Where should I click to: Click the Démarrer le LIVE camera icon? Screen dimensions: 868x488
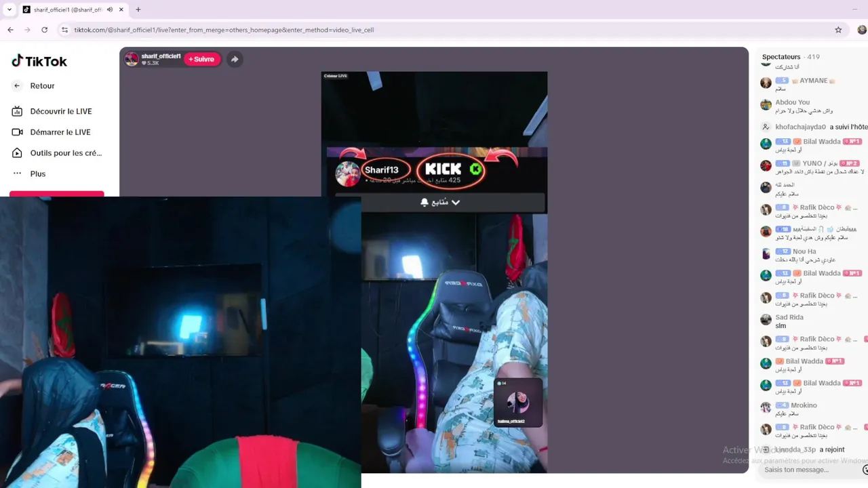pyautogui.click(x=18, y=132)
